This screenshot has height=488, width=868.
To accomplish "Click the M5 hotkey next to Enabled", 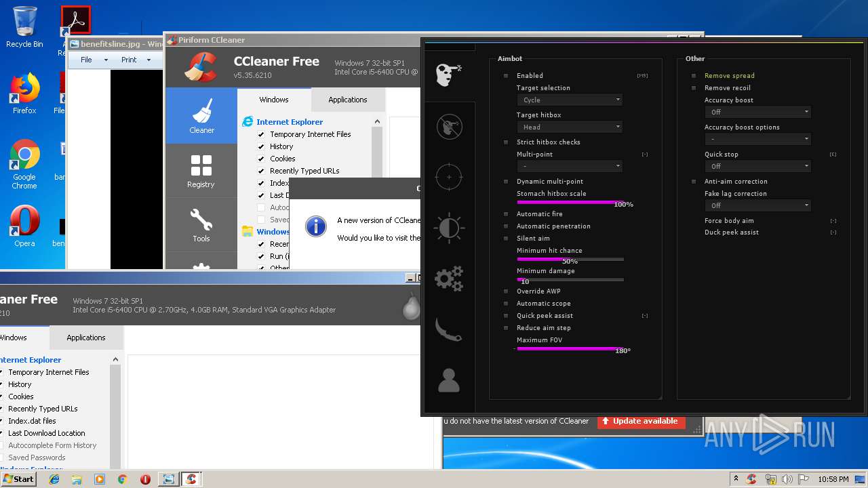I will click(642, 76).
